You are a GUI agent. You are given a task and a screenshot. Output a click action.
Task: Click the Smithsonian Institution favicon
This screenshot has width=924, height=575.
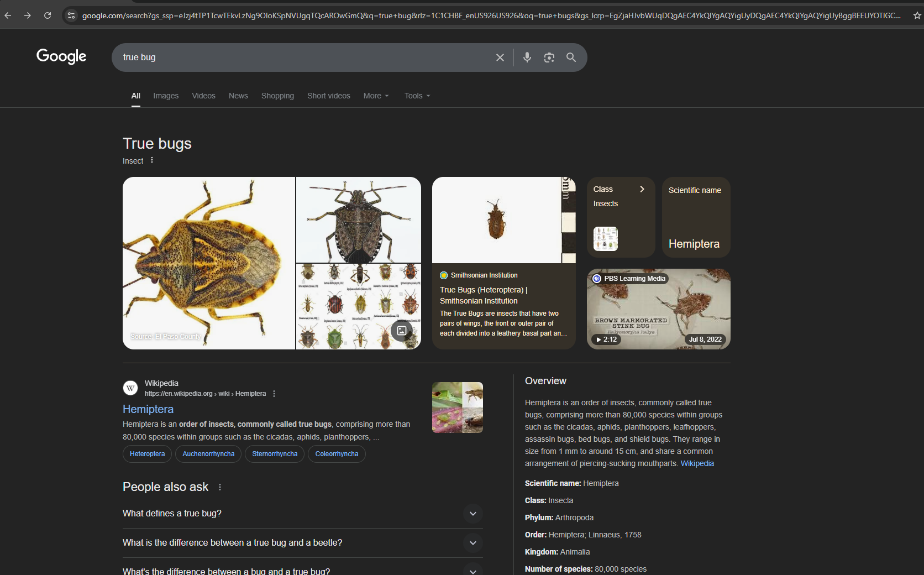coord(444,275)
